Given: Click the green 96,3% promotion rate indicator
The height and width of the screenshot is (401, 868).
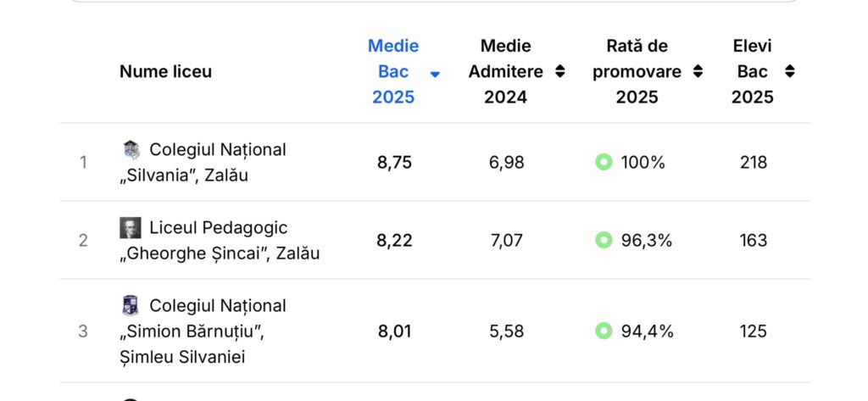Looking at the screenshot, I should tap(604, 240).
